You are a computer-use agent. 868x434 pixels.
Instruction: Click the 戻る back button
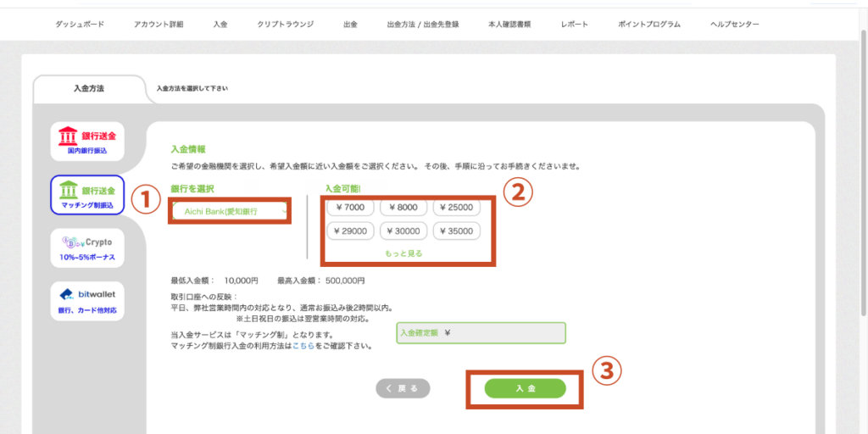coord(403,388)
